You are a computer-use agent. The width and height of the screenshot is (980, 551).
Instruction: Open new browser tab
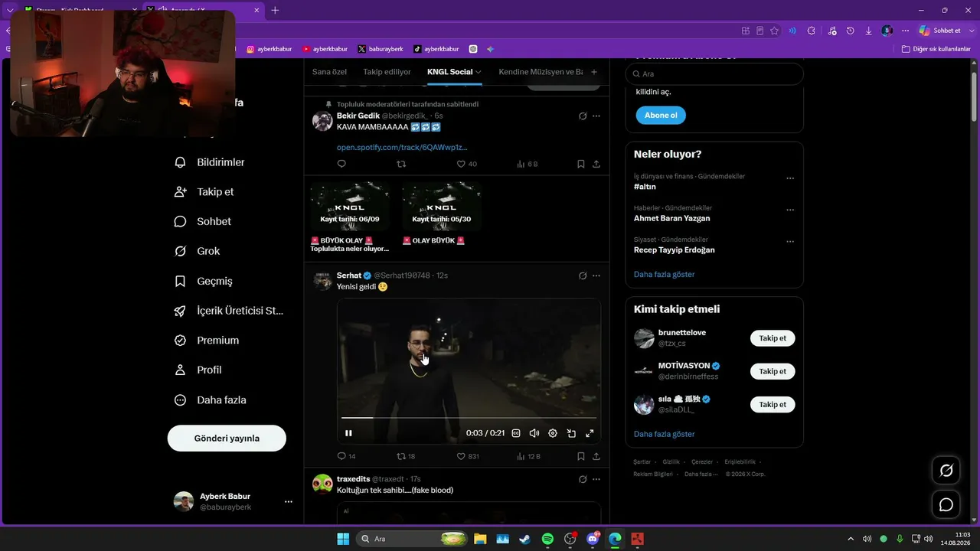[276, 10]
